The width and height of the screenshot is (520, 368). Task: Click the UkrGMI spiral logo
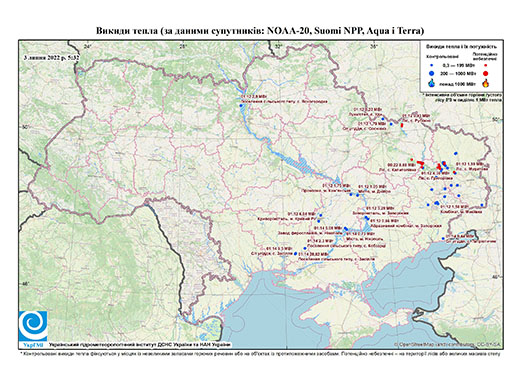pyautogui.click(x=33, y=326)
